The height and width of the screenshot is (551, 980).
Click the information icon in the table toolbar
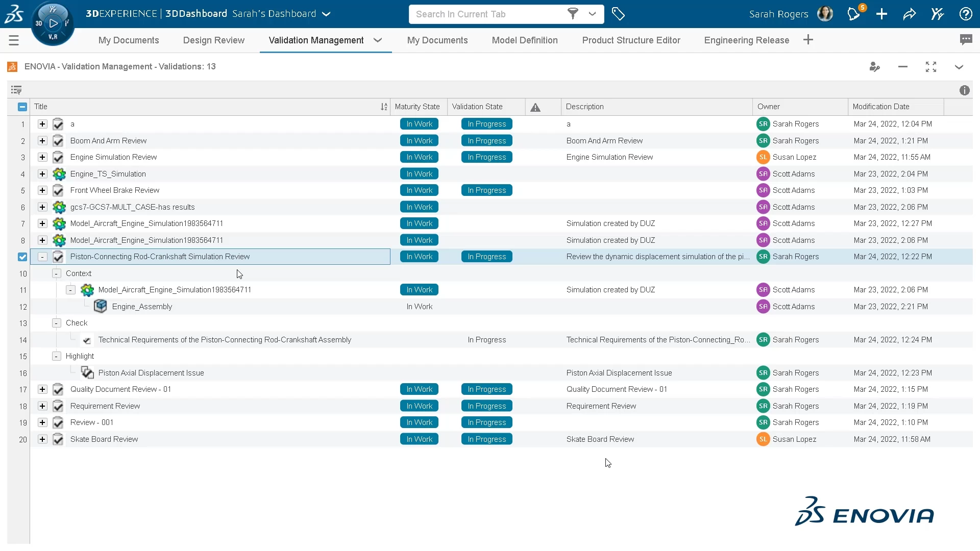[x=964, y=90]
